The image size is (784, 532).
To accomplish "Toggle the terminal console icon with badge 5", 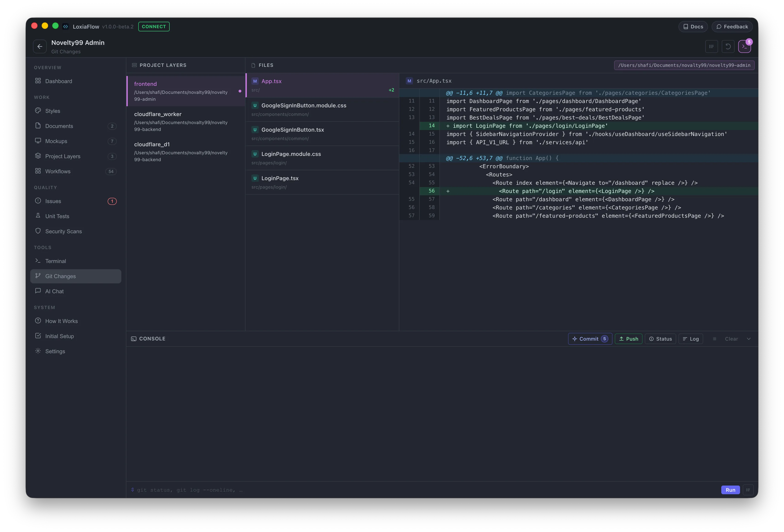I will [744, 46].
